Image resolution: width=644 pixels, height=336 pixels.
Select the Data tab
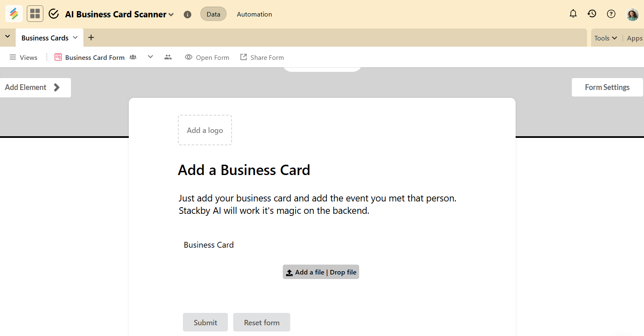(213, 14)
